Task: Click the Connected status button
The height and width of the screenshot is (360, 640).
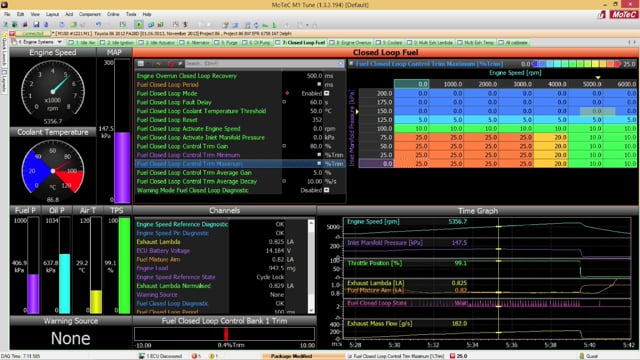Action: coord(33,33)
